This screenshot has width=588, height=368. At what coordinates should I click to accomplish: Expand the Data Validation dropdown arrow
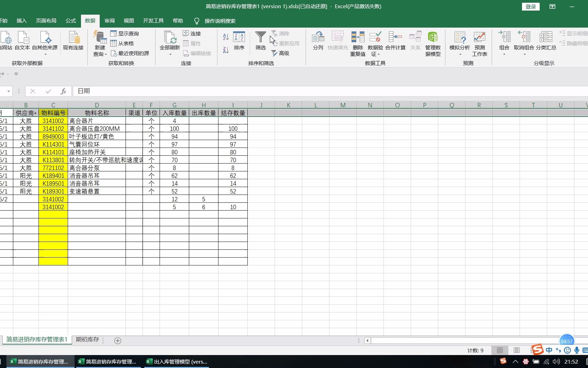click(x=378, y=54)
